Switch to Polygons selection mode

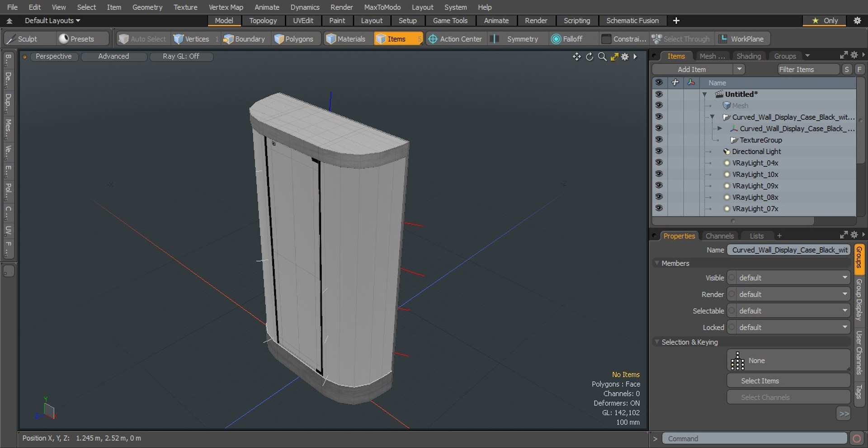click(x=294, y=39)
